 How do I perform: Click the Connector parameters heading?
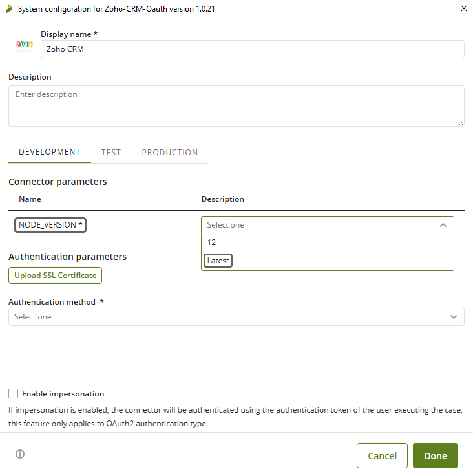point(58,182)
